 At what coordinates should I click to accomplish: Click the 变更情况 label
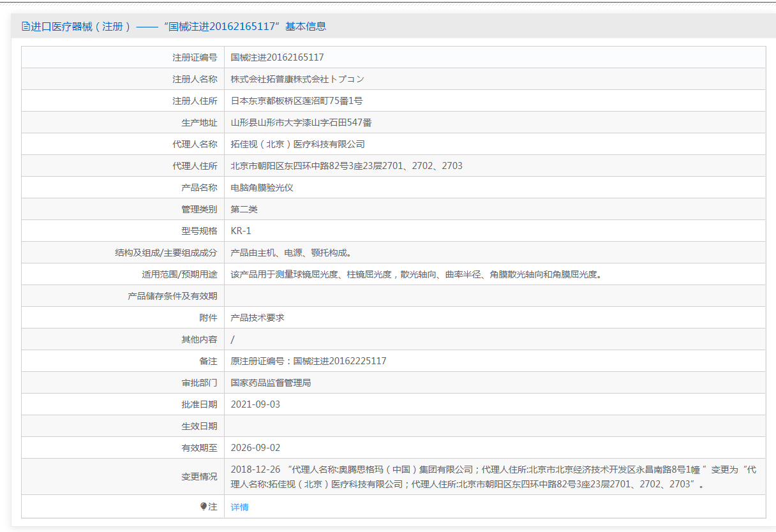click(x=199, y=477)
